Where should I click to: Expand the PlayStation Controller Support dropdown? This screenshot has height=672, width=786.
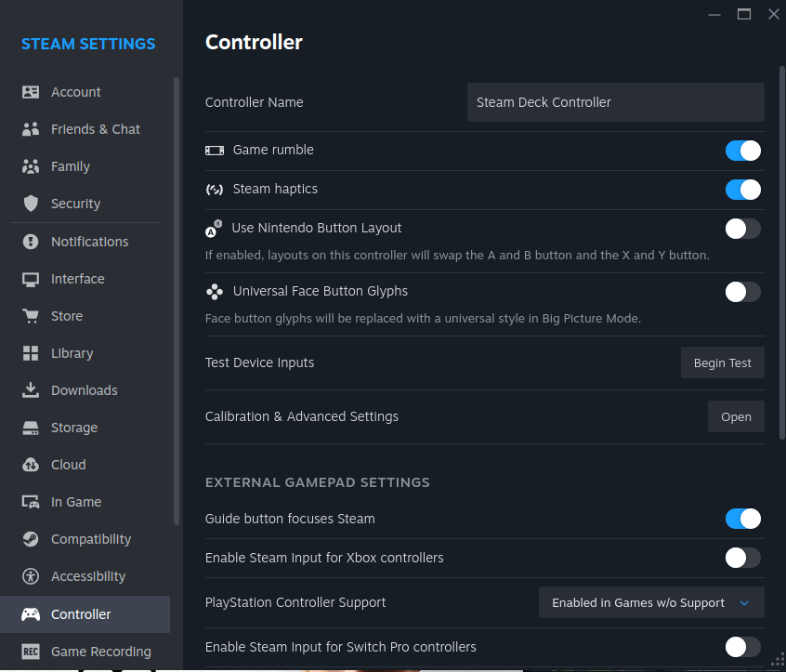[x=651, y=602]
